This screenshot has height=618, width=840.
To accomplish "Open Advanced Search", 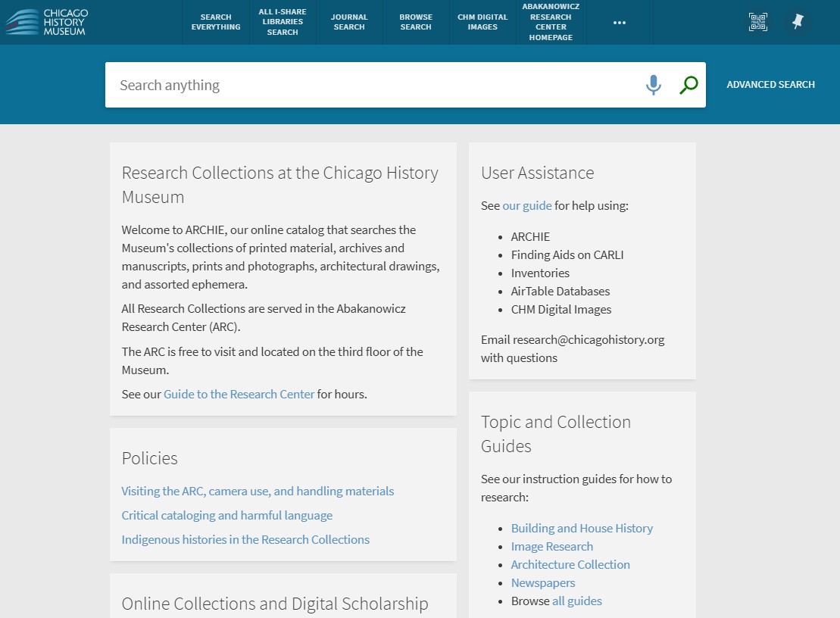I will pyautogui.click(x=770, y=85).
